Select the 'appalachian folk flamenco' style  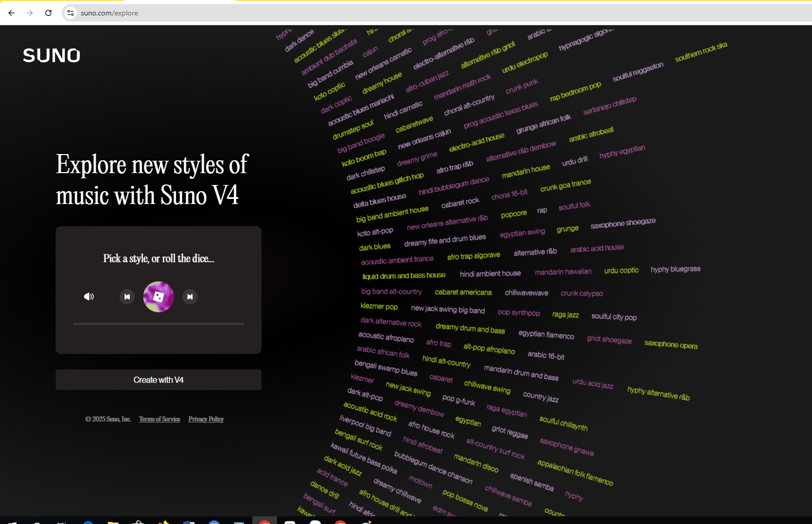coord(575,472)
